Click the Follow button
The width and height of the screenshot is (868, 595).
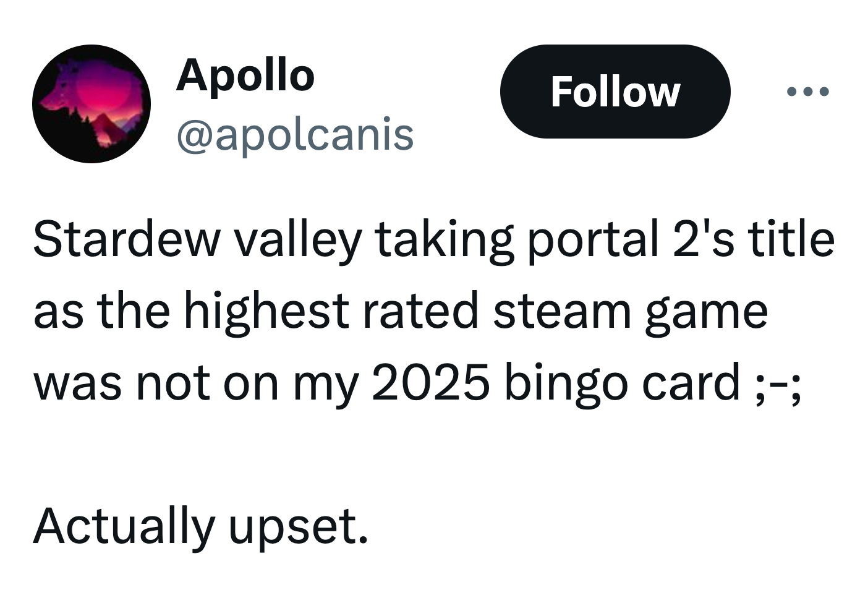(615, 92)
